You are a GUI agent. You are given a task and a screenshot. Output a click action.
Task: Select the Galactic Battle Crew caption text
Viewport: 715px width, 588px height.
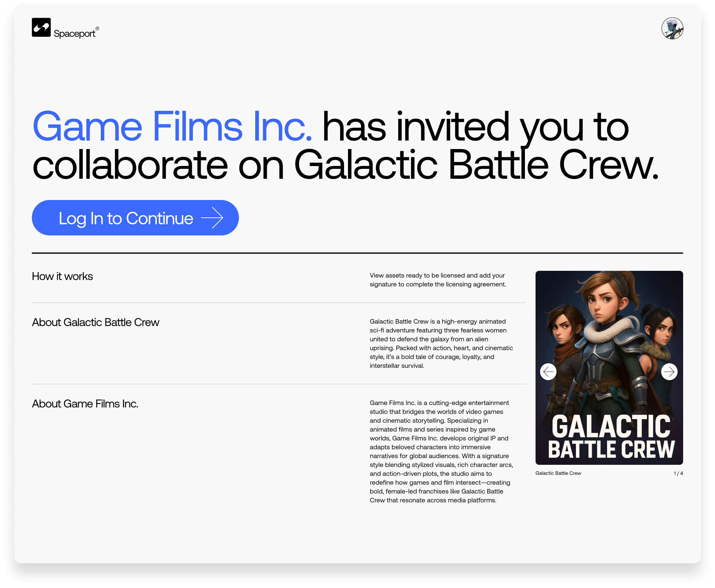(559, 473)
